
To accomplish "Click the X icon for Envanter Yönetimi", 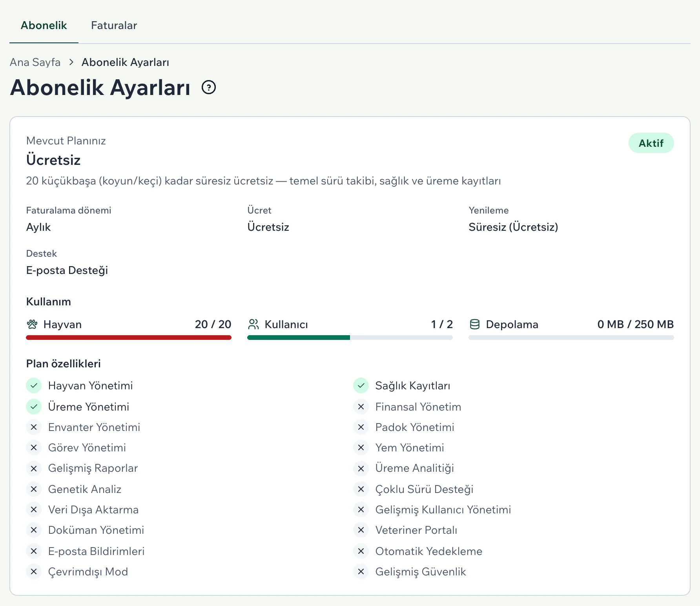I will 34,427.
